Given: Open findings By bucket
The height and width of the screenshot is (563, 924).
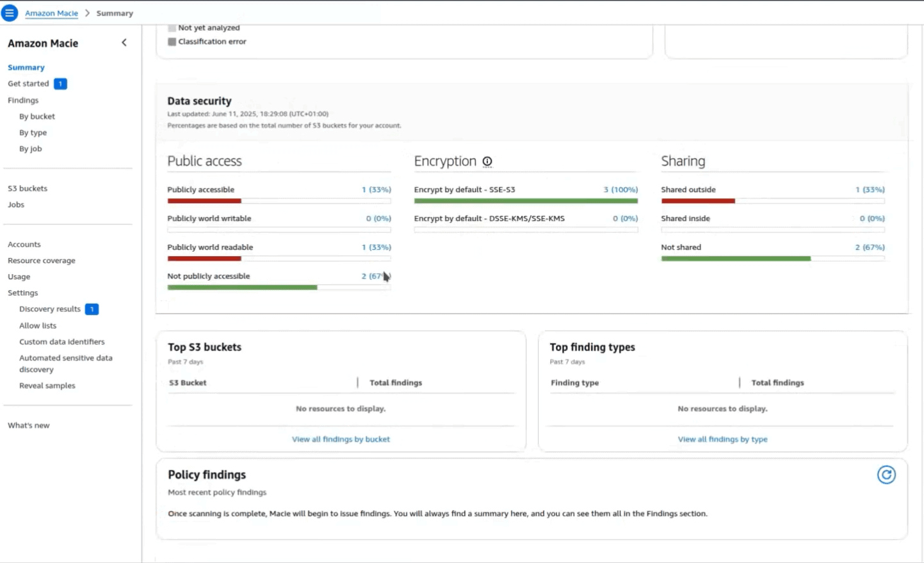Looking at the screenshot, I should pyautogui.click(x=37, y=117).
